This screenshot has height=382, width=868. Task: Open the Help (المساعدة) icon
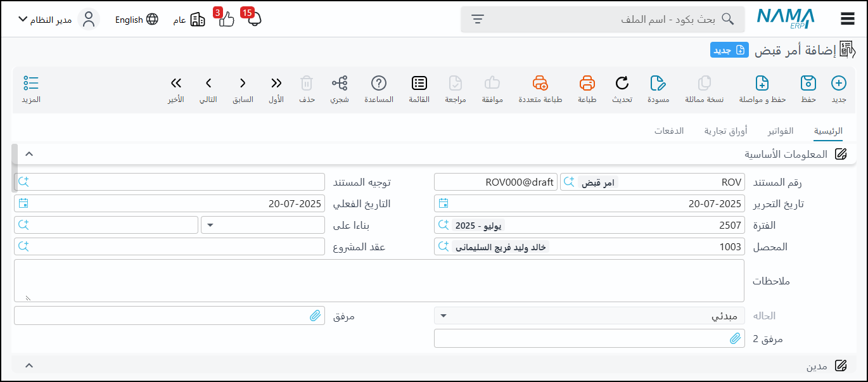(x=379, y=84)
